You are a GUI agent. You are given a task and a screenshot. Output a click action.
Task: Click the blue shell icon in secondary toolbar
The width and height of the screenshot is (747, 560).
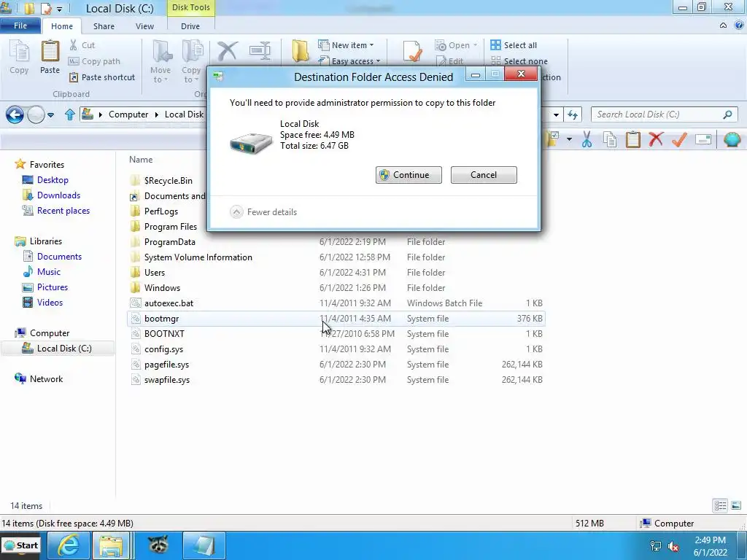click(732, 139)
